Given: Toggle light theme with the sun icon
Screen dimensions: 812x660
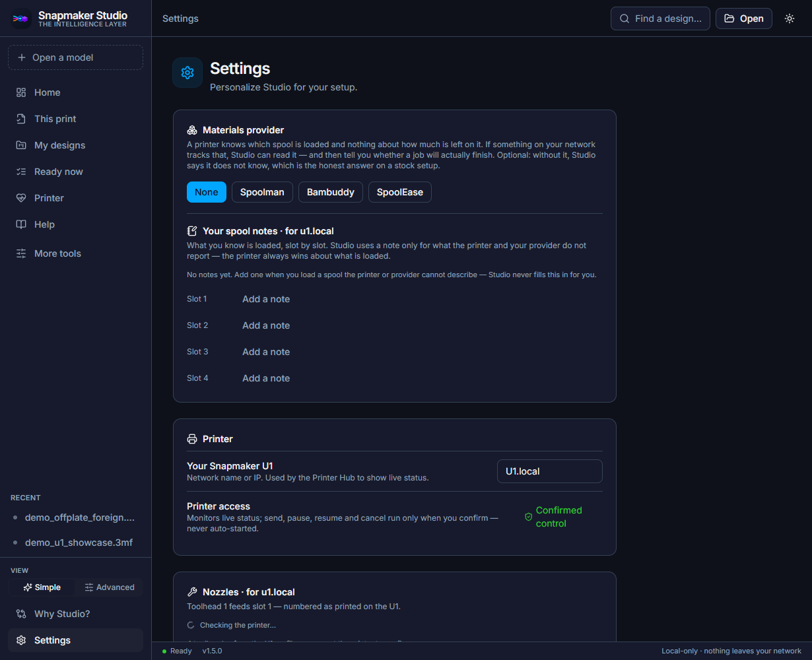Looking at the screenshot, I should 790,18.
